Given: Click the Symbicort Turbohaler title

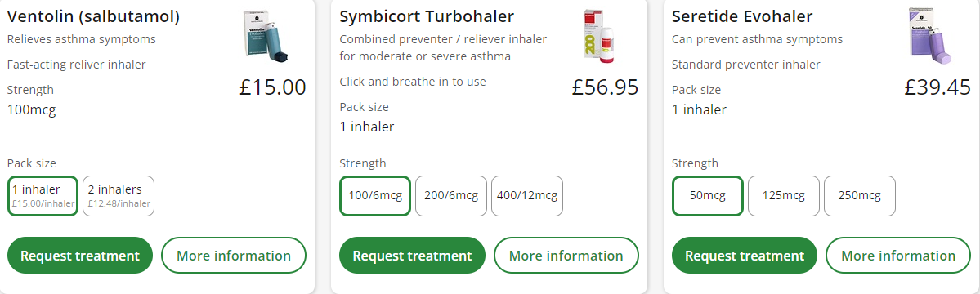Looking at the screenshot, I should pos(427,17).
